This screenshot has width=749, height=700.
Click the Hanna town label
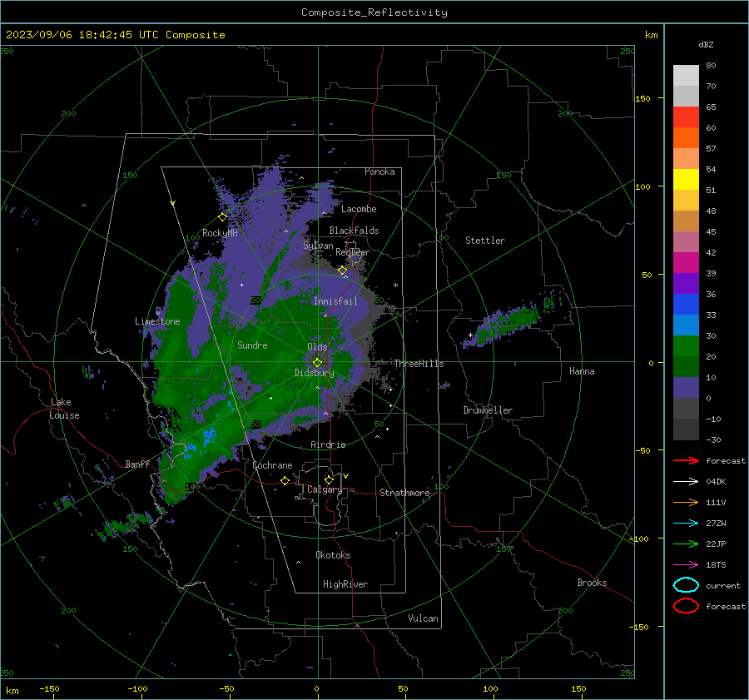[582, 371]
